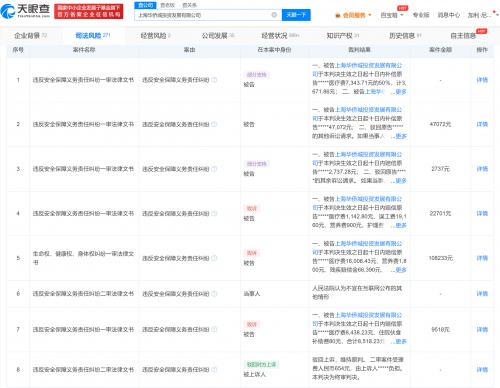This screenshot has height=388, width=500.
Task: Click the Tianyancha logo icon
Action: click(x=7, y=11)
